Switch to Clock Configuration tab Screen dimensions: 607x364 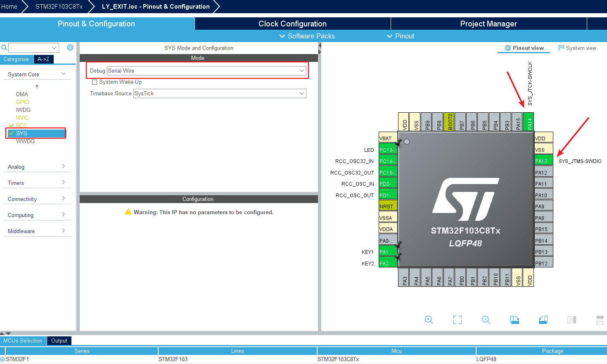click(x=292, y=24)
